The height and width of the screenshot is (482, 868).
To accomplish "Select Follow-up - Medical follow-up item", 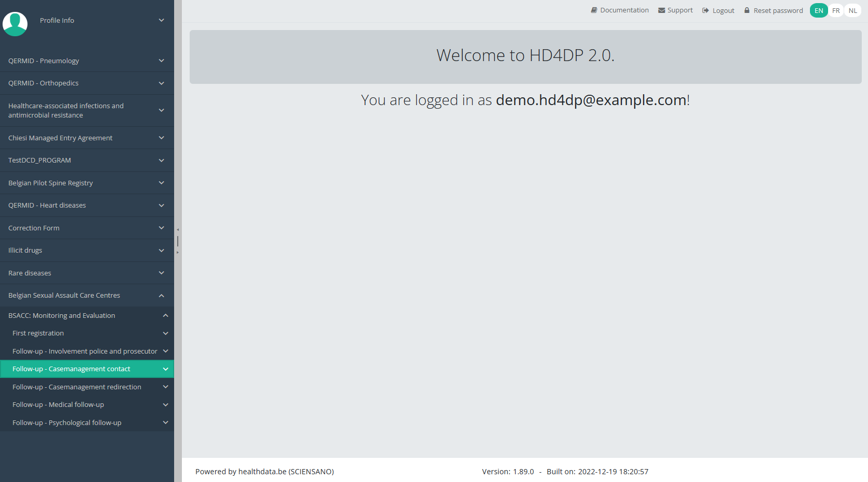I will pos(58,405).
